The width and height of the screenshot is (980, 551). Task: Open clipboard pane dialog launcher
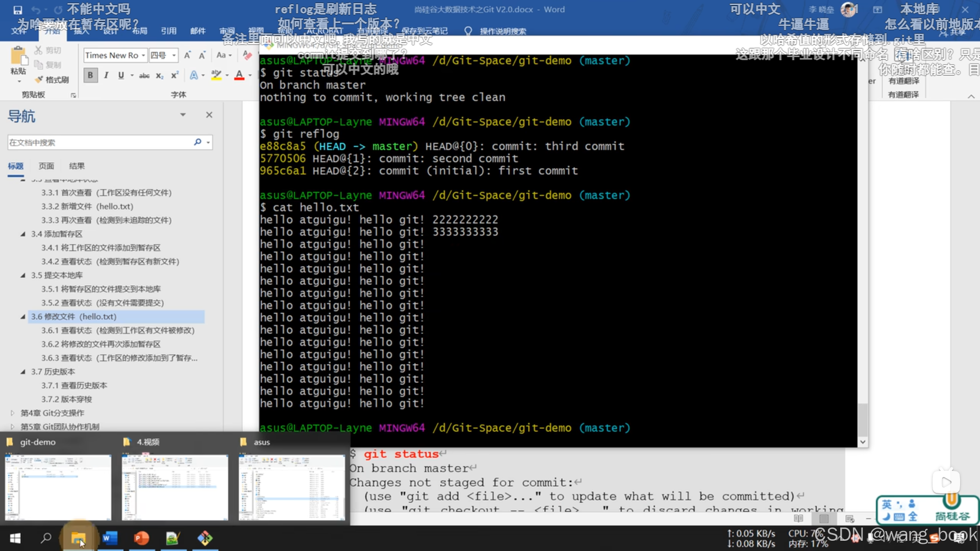coord(73,95)
